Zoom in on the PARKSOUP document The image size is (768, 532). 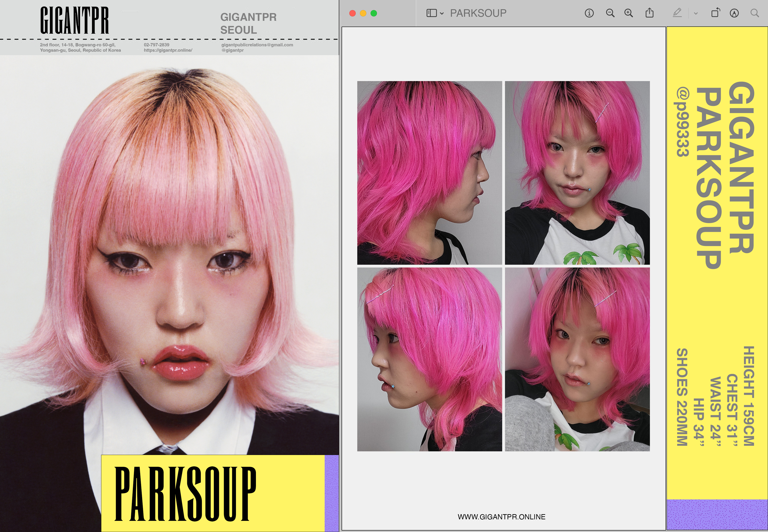(x=628, y=13)
